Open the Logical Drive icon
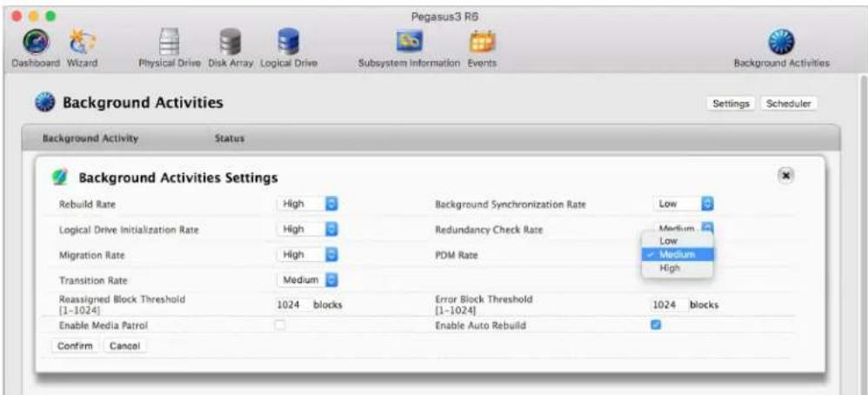Image resolution: width=868 pixels, height=395 pixels. pos(288,44)
